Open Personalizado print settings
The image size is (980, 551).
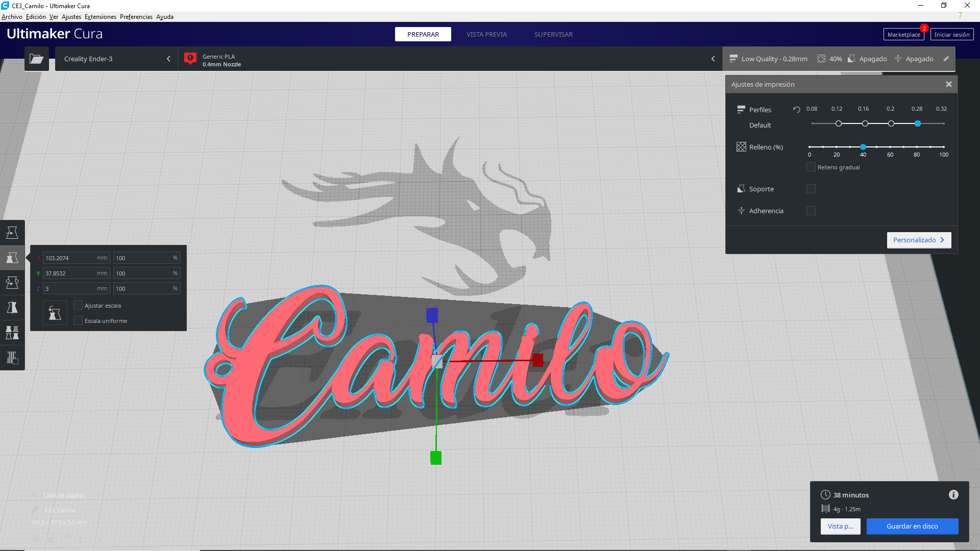pos(919,240)
